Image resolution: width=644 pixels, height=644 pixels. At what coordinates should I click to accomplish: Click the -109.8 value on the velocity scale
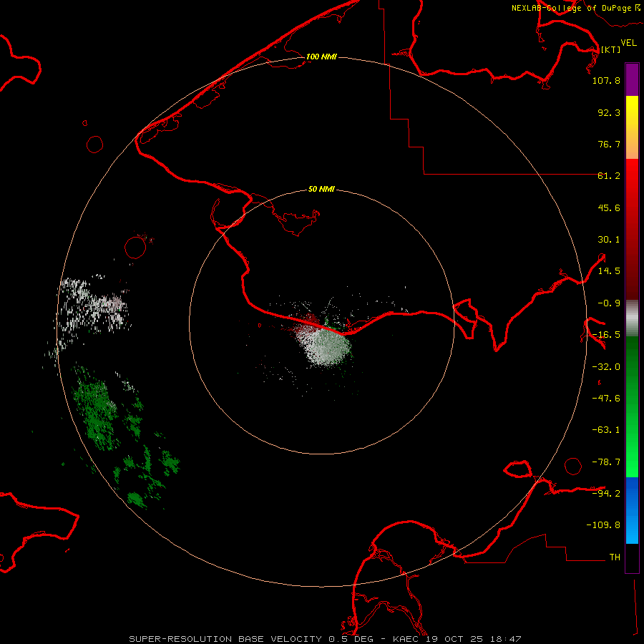(x=603, y=525)
